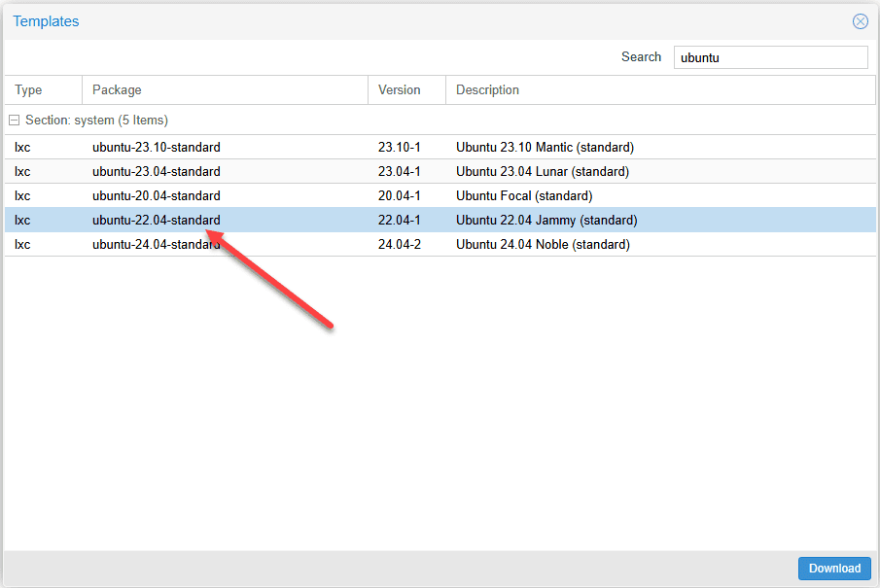This screenshot has height=588, width=880.
Task: Sort by the Version column header
Action: [406, 89]
